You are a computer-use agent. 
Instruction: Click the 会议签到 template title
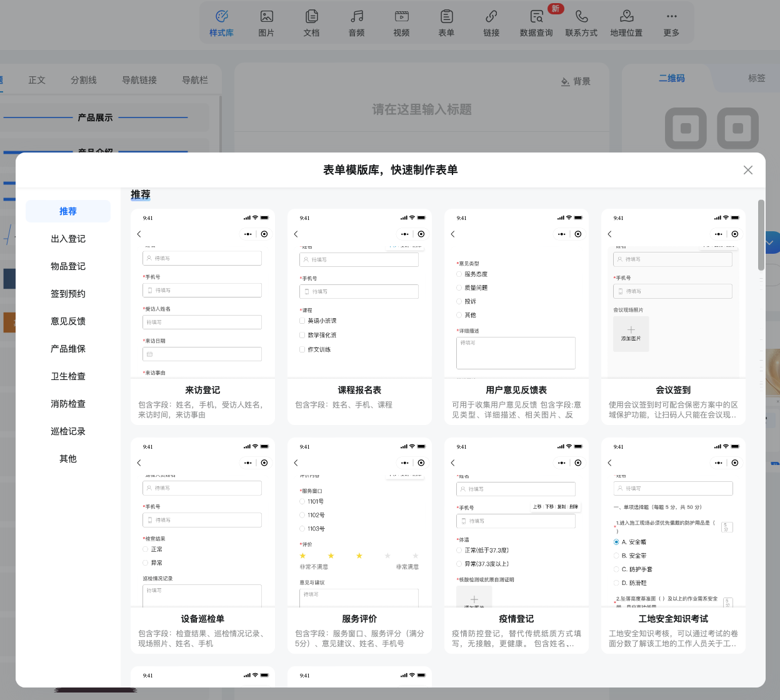point(673,390)
